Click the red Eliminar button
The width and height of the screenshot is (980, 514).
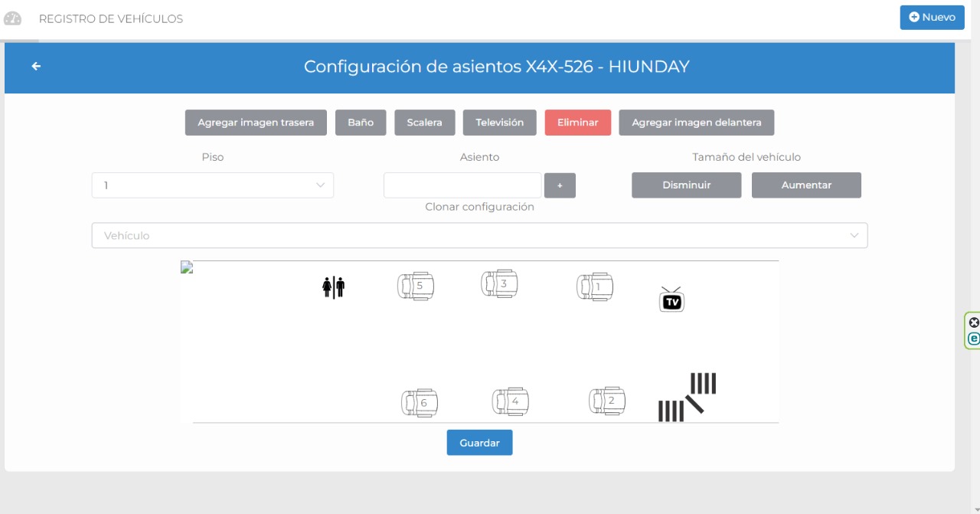(577, 123)
